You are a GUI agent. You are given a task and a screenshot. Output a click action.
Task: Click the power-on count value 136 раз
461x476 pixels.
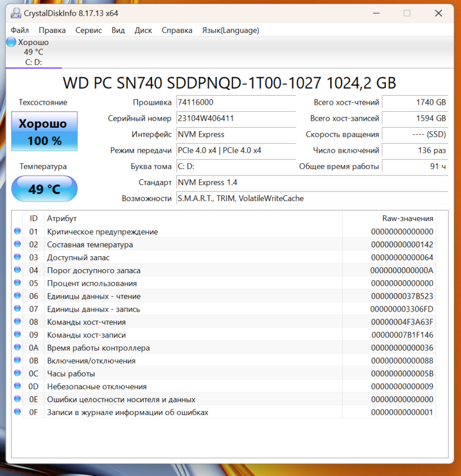(x=415, y=150)
